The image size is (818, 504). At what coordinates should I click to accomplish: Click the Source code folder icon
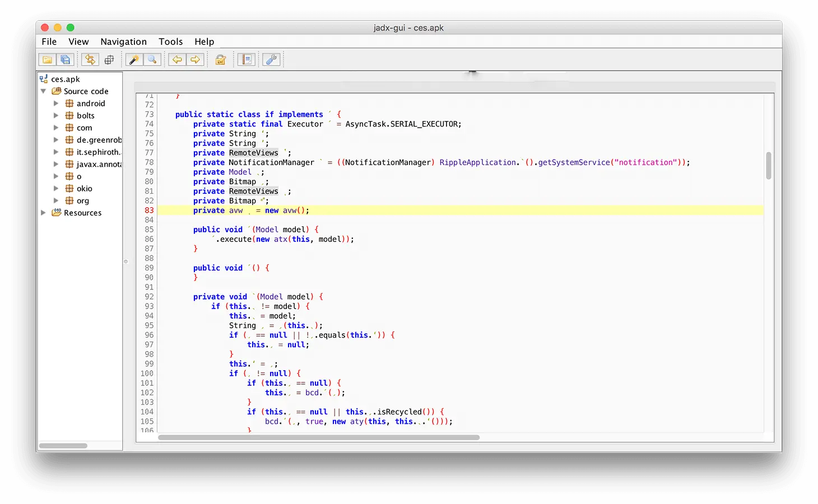[x=57, y=91]
